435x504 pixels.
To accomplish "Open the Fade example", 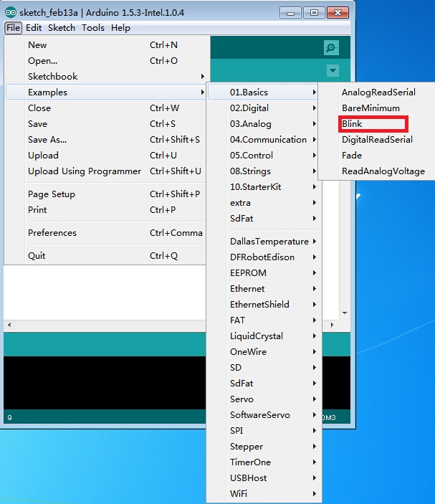I will coord(378,156).
